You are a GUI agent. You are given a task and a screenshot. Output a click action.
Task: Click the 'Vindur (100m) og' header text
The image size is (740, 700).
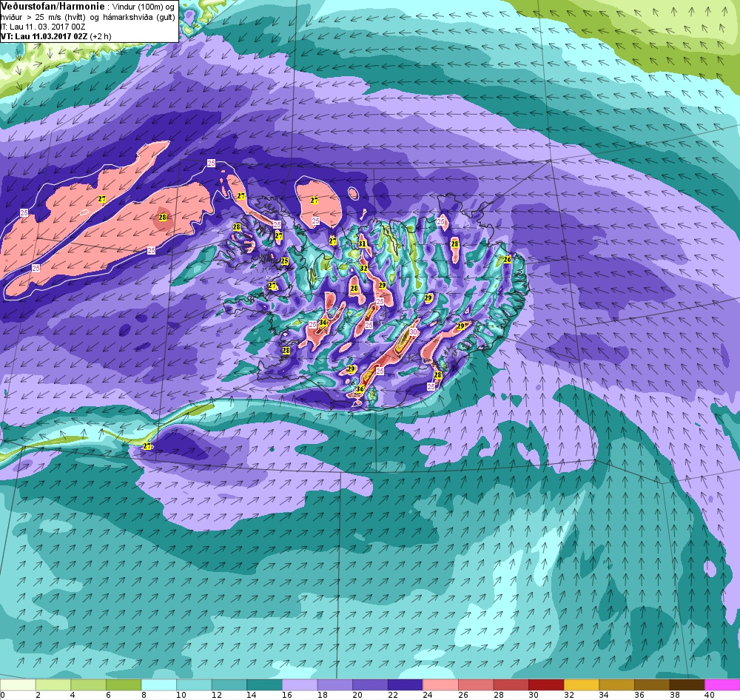click(144, 7)
